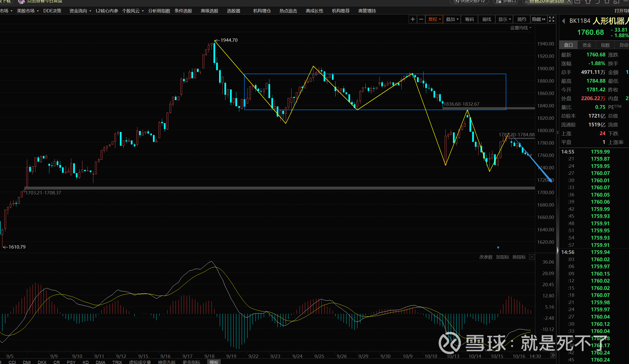Select the TRIX indicator at bottom
Screen dimensions: 629x364
(x=117, y=362)
